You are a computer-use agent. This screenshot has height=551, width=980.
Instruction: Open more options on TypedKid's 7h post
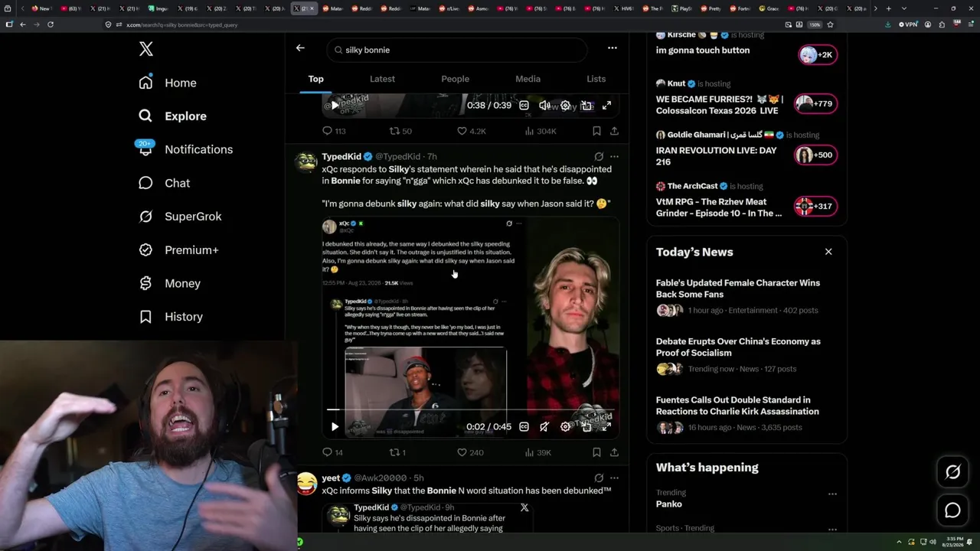[x=614, y=156]
